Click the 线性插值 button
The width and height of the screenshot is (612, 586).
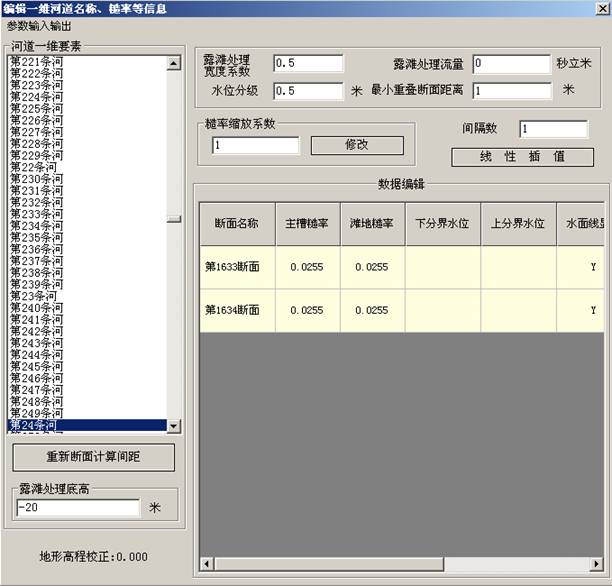point(522,157)
